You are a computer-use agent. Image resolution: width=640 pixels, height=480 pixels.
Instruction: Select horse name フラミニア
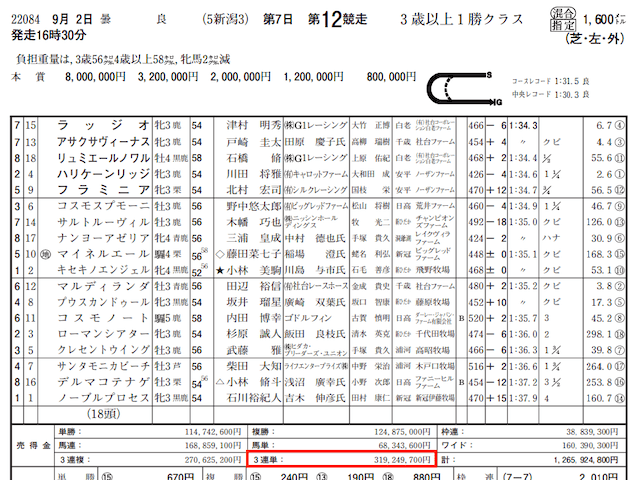click(x=103, y=190)
